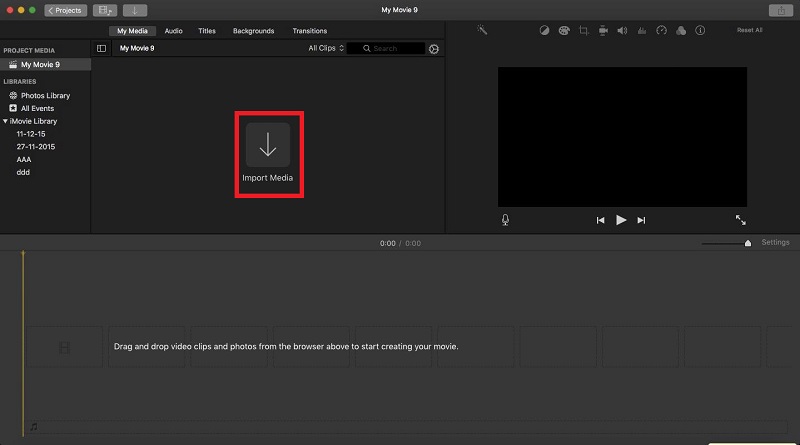Select the 27-11-2015 event
Viewport: 800px width, 445px height.
[x=36, y=146]
